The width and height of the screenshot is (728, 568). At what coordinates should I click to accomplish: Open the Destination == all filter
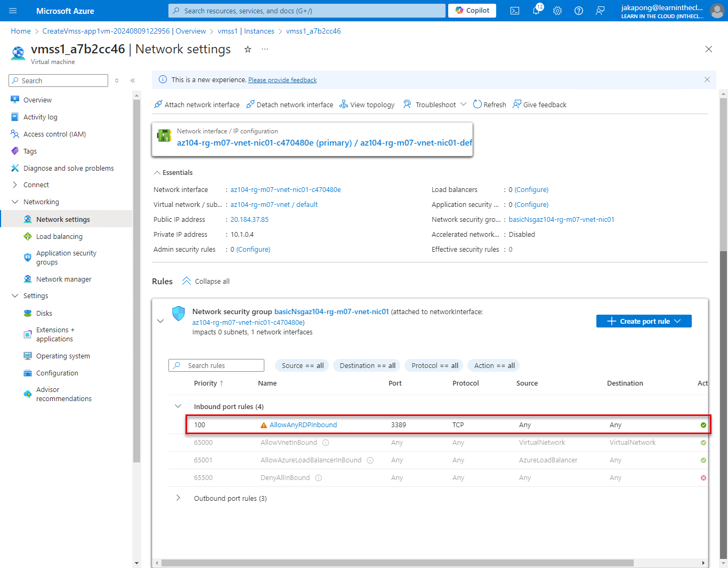point(367,365)
